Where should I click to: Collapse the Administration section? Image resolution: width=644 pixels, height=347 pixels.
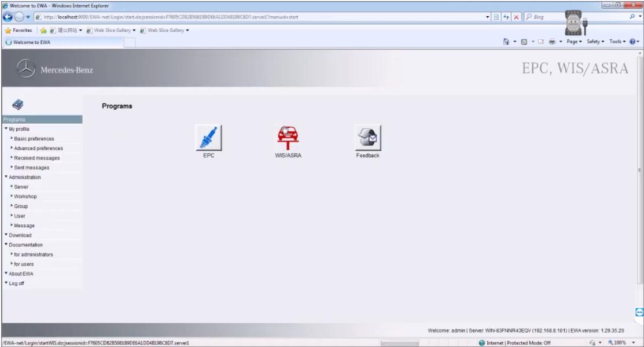pos(25,178)
